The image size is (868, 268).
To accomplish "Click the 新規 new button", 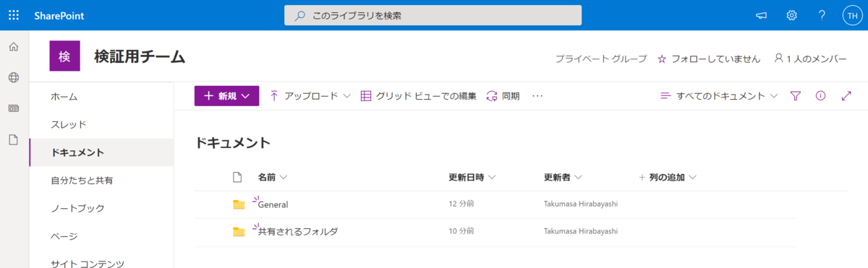I will pos(226,95).
